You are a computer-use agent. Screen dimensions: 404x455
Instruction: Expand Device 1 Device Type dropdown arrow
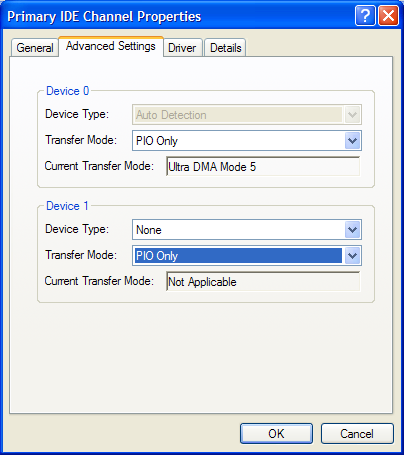click(352, 230)
